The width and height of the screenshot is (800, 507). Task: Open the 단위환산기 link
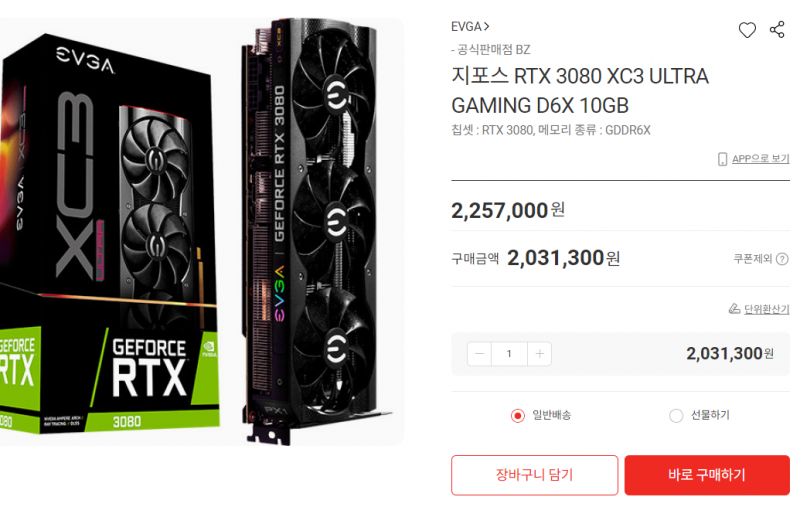(x=766, y=309)
